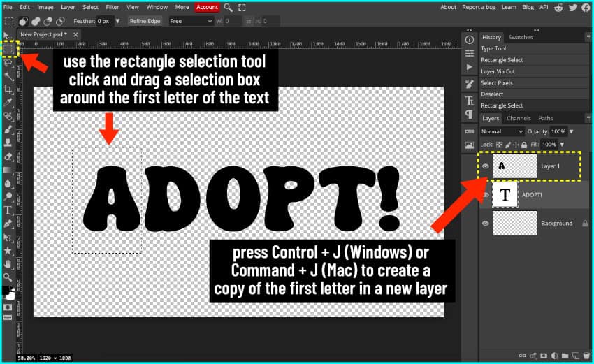The height and width of the screenshot is (364, 594).
Task: Click the layer effects eff icon
Action: tap(533, 356)
